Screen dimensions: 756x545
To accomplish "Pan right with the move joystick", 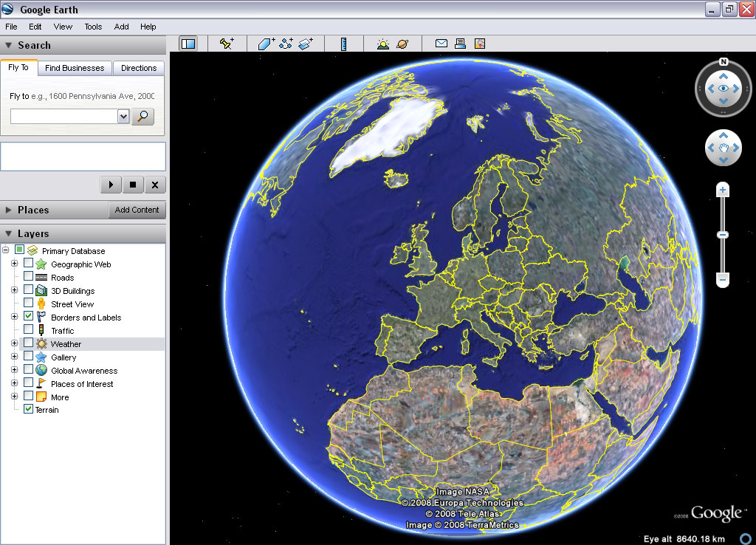I will tap(736, 148).
